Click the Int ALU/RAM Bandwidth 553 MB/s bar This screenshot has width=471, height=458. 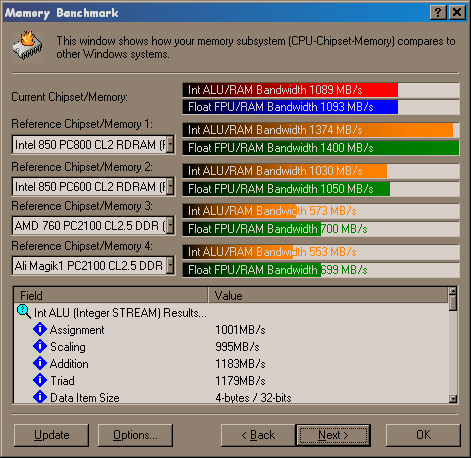321,252
